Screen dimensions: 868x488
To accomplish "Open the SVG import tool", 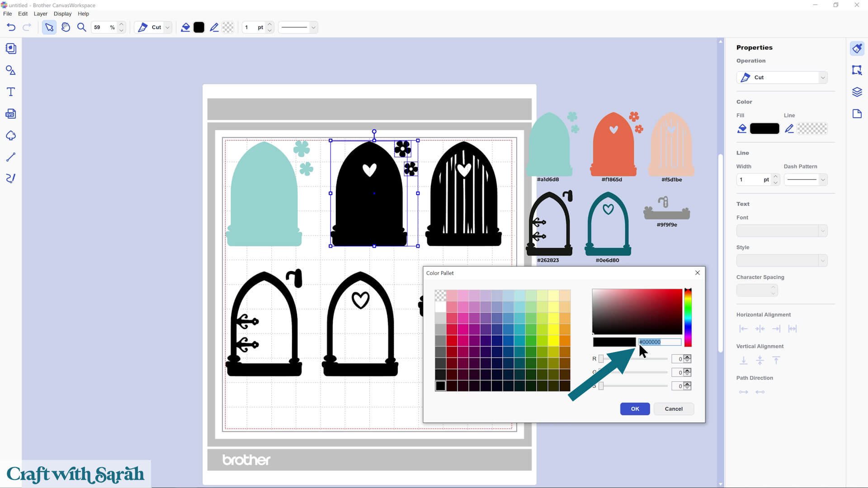I will 11,114.
